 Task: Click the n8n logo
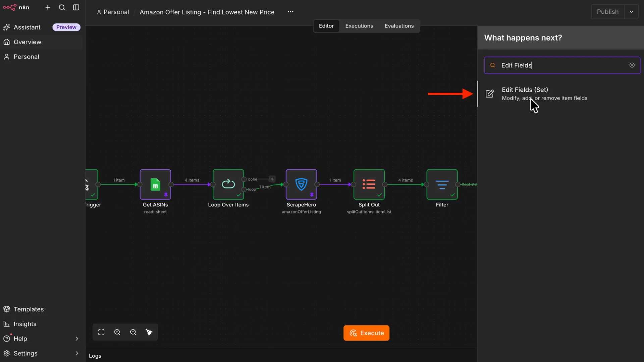pyautogui.click(x=16, y=7)
